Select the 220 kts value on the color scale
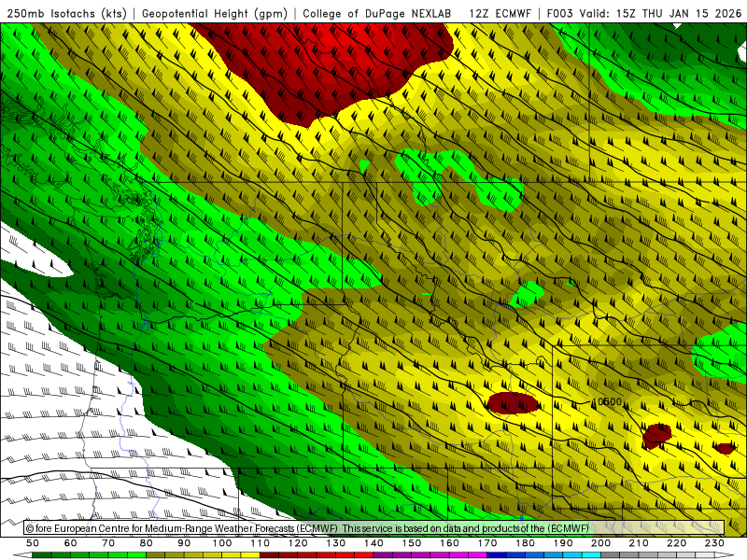 [x=676, y=543]
